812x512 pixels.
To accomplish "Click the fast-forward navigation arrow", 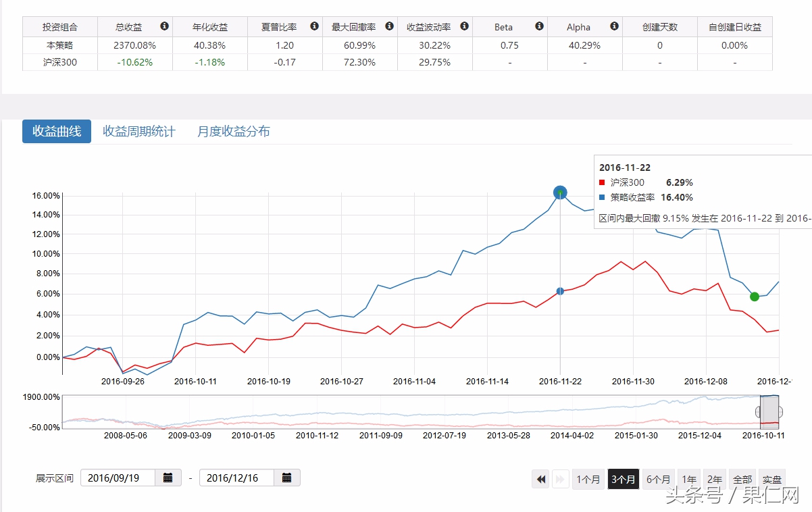I will [561, 479].
